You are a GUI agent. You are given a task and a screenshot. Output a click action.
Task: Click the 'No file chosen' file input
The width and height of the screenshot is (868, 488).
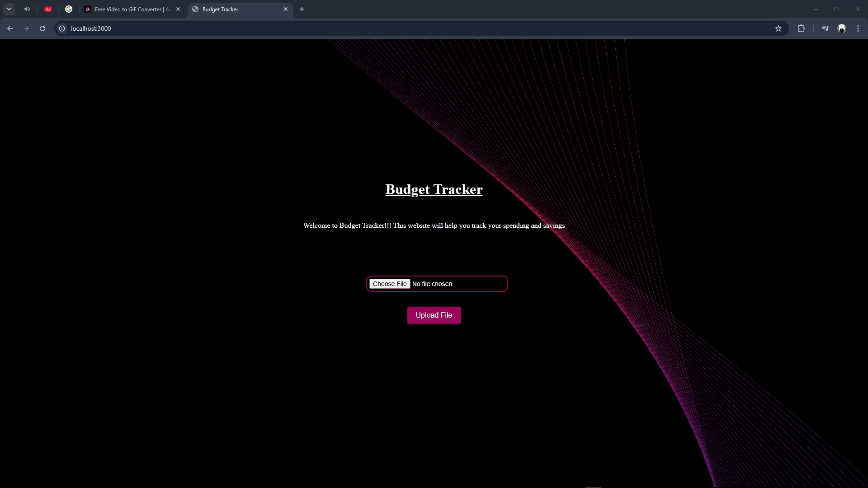pos(437,284)
